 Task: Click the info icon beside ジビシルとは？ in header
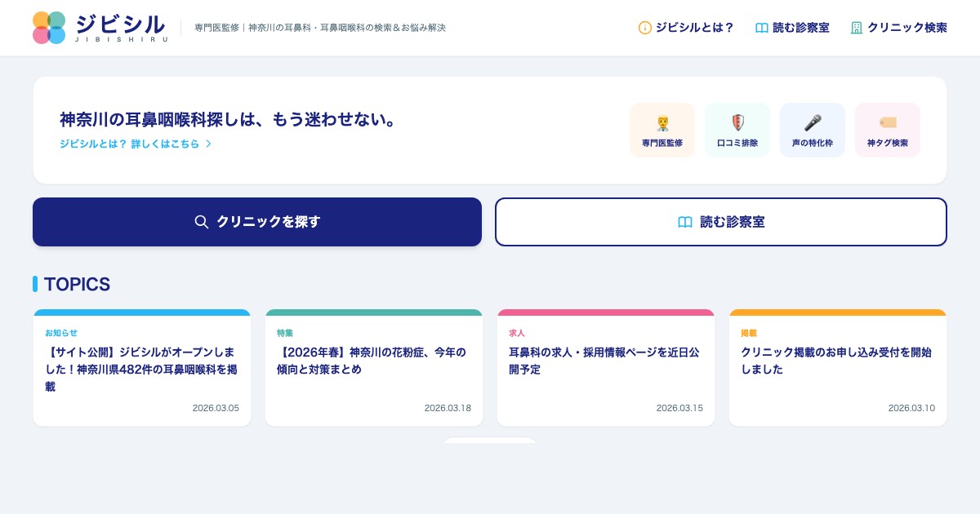[645, 28]
